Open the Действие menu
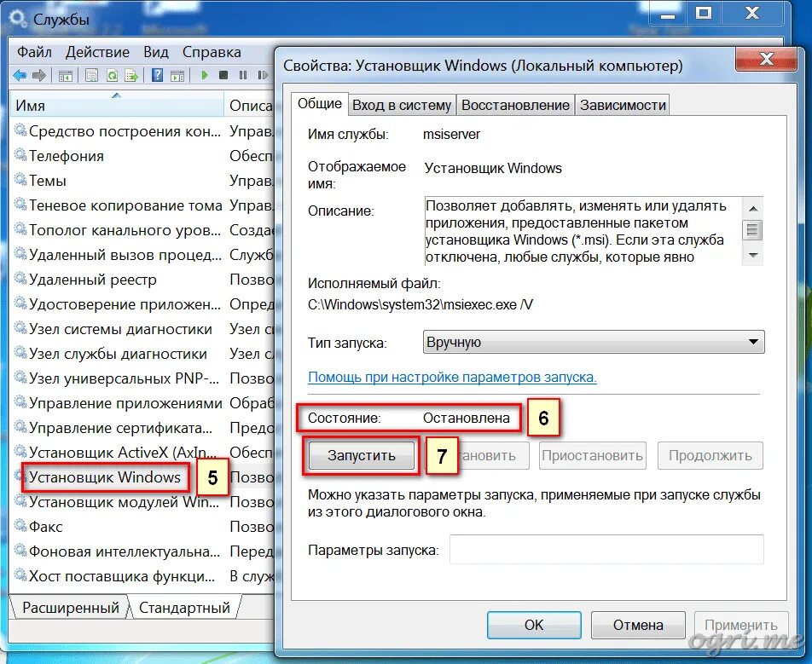812x664 pixels. pyautogui.click(x=97, y=52)
